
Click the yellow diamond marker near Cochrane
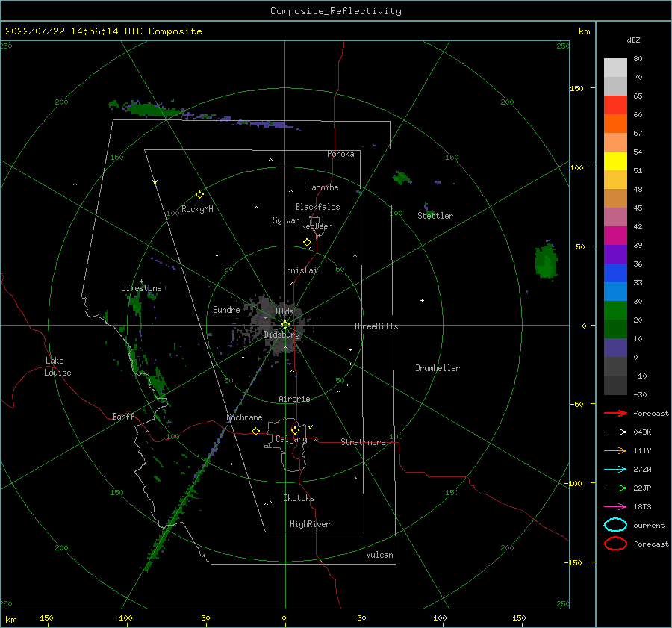click(255, 431)
